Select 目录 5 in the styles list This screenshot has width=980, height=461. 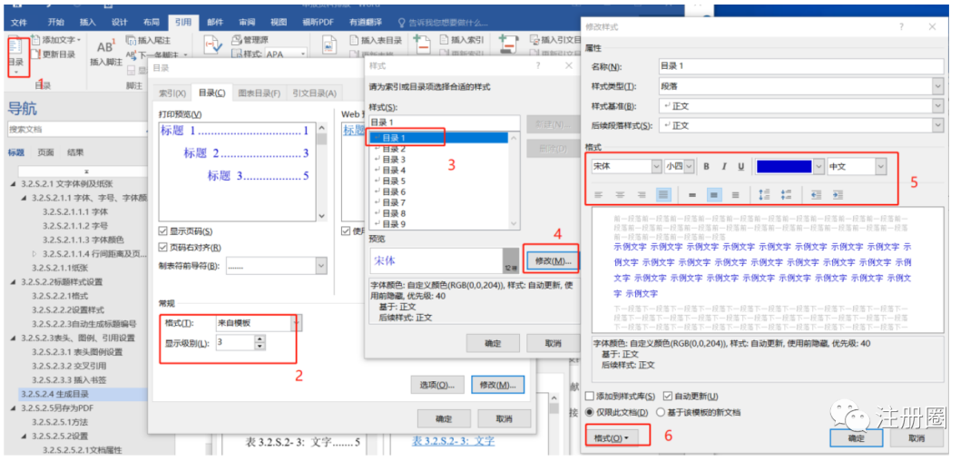[x=394, y=181]
